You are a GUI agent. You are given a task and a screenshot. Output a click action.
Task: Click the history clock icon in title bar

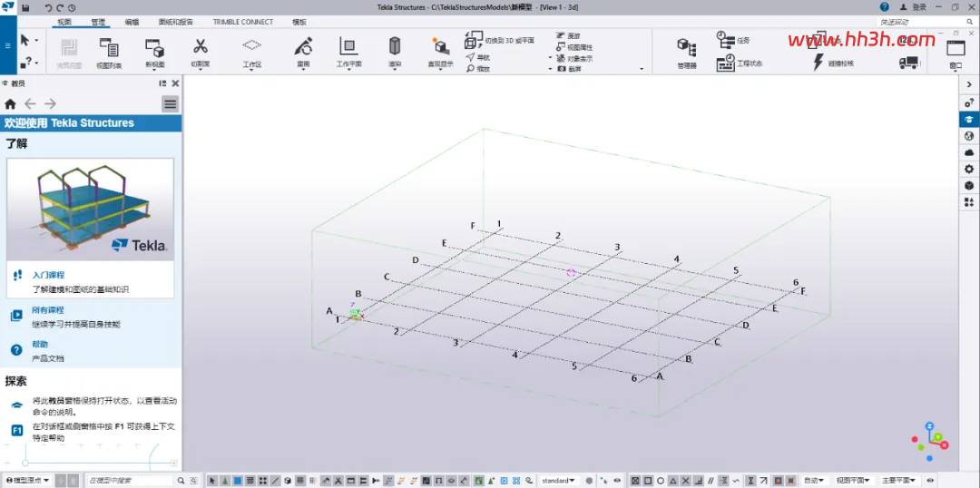tap(72, 7)
